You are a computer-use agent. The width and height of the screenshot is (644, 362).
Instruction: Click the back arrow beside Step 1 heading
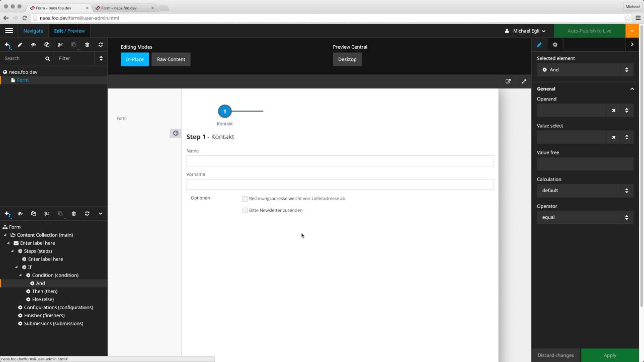tap(176, 133)
